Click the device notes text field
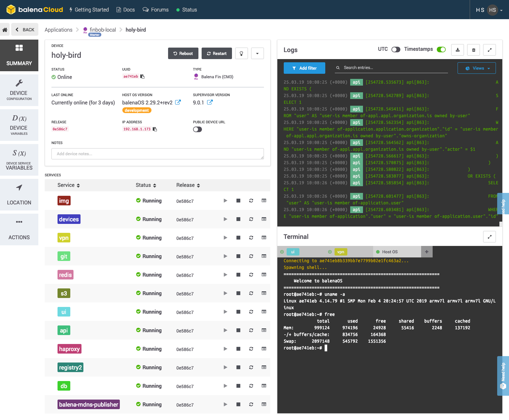The image size is (509, 420). point(158,154)
